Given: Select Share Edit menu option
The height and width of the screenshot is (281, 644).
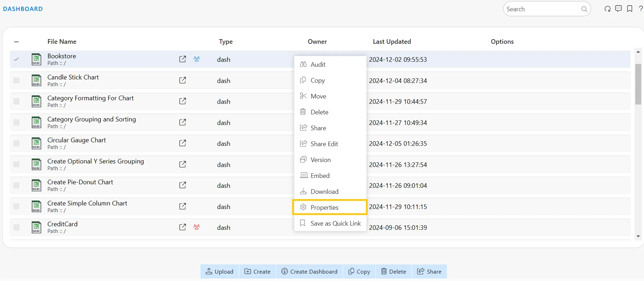Looking at the screenshot, I should pos(330,144).
